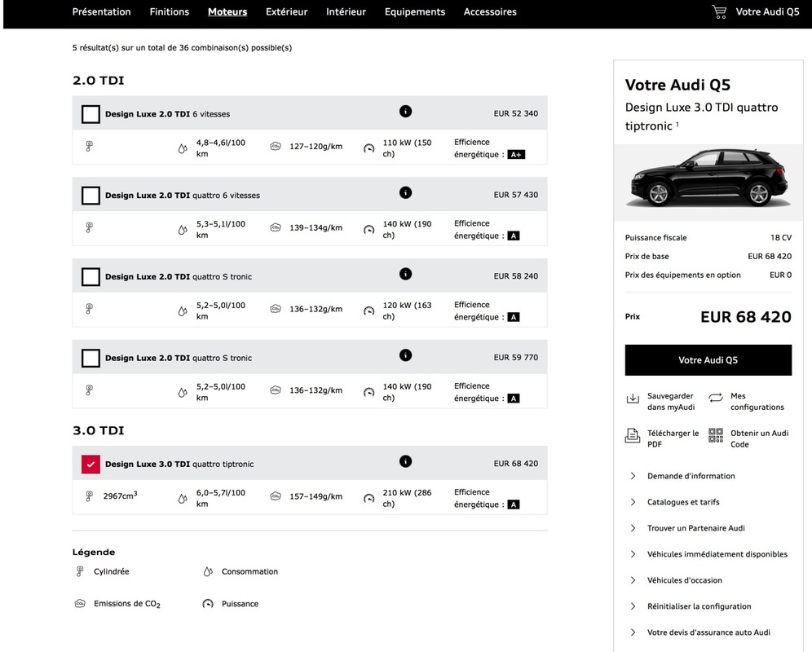
Task: Click the black Audi Q5 car image
Action: point(709,178)
